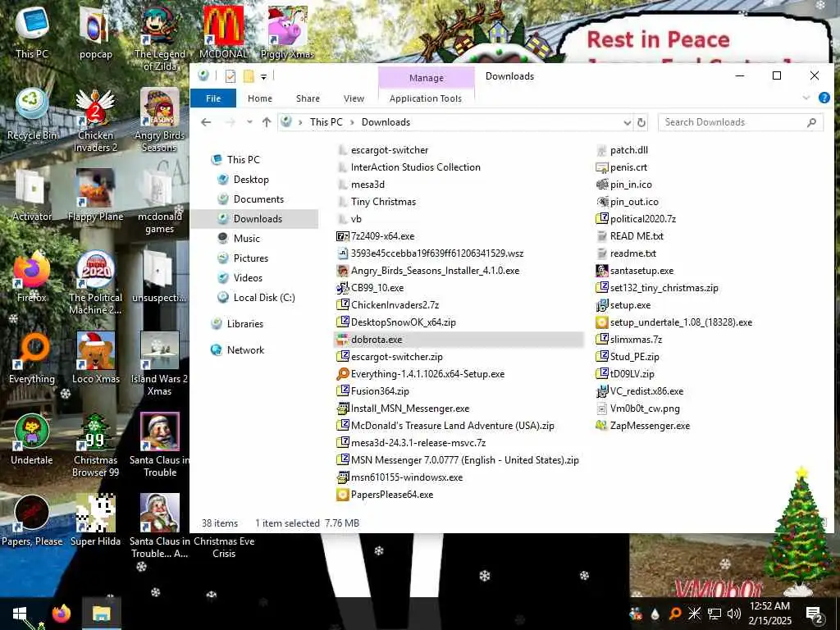Switch to the Home ribbon tab
The image size is (840, 630).
260,98
